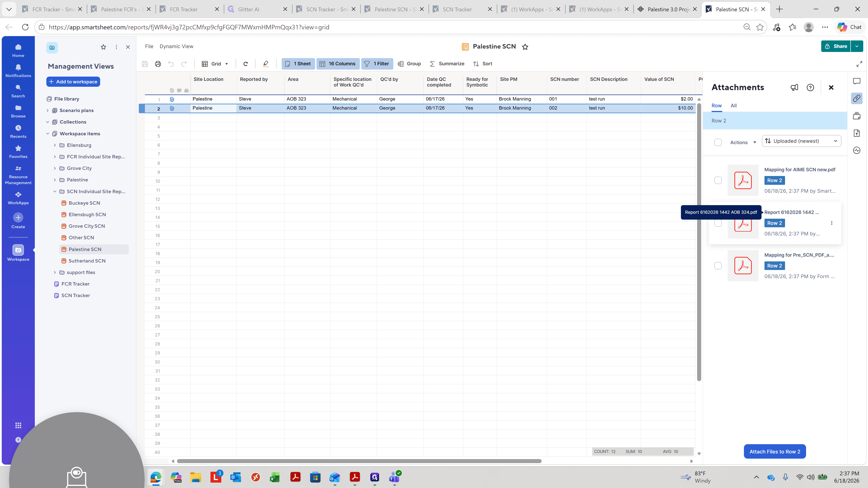
Task: Open the Dynamic View menu
Action: click(176, 47)
